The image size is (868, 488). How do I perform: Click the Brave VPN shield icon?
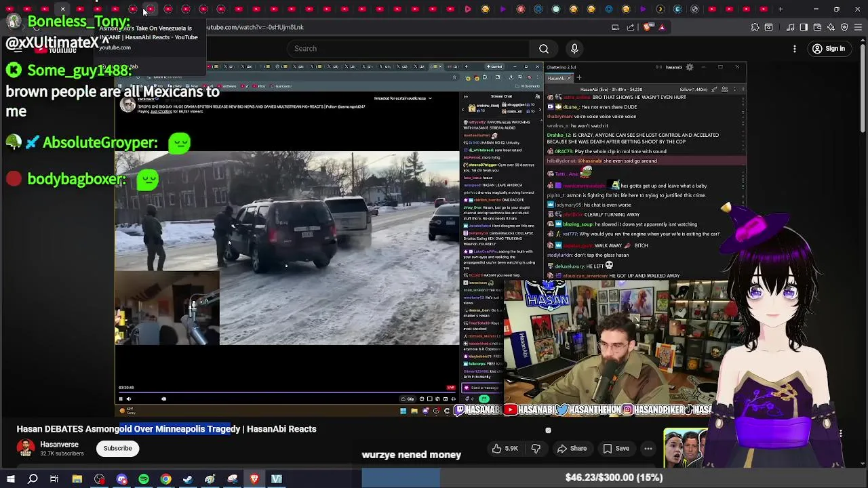[844, 27]
